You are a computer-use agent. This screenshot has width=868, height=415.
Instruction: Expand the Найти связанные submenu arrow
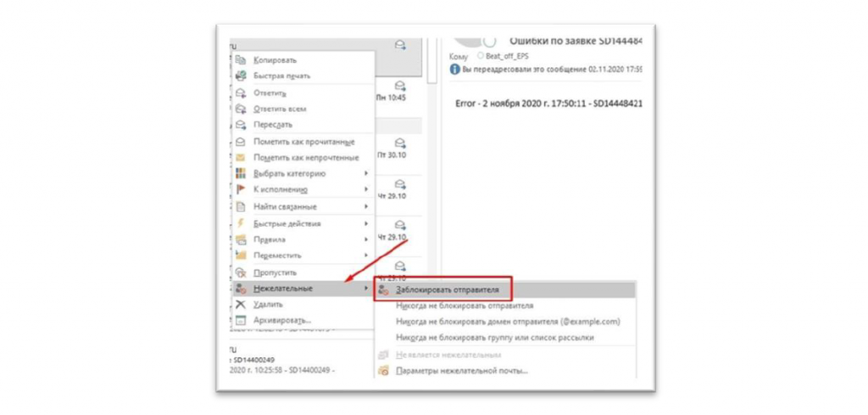pos(365,206)
